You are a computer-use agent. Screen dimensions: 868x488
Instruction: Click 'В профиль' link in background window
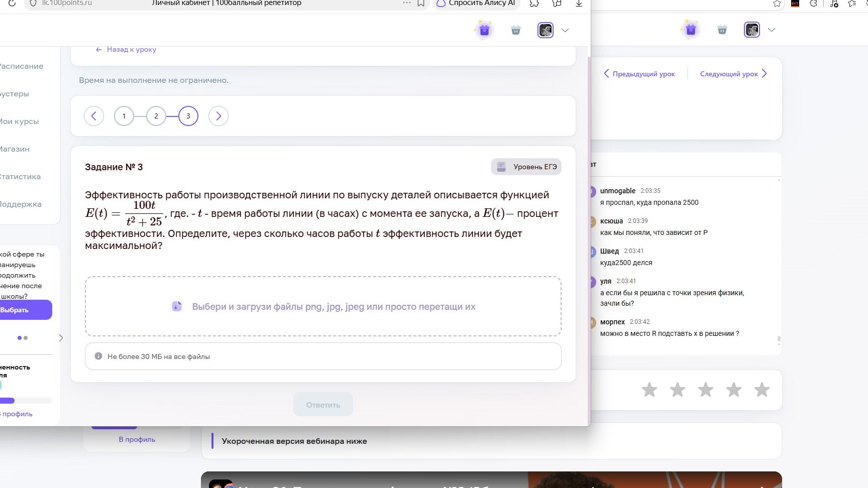tap(137, 439)
